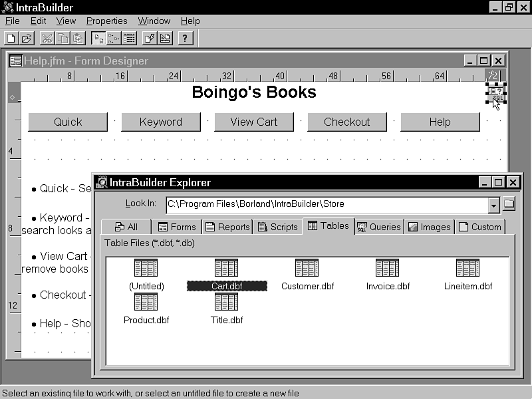Viewport: 532px width, 399px height.
Task: Switch to the Queries tab
Action: pos(379,227)
